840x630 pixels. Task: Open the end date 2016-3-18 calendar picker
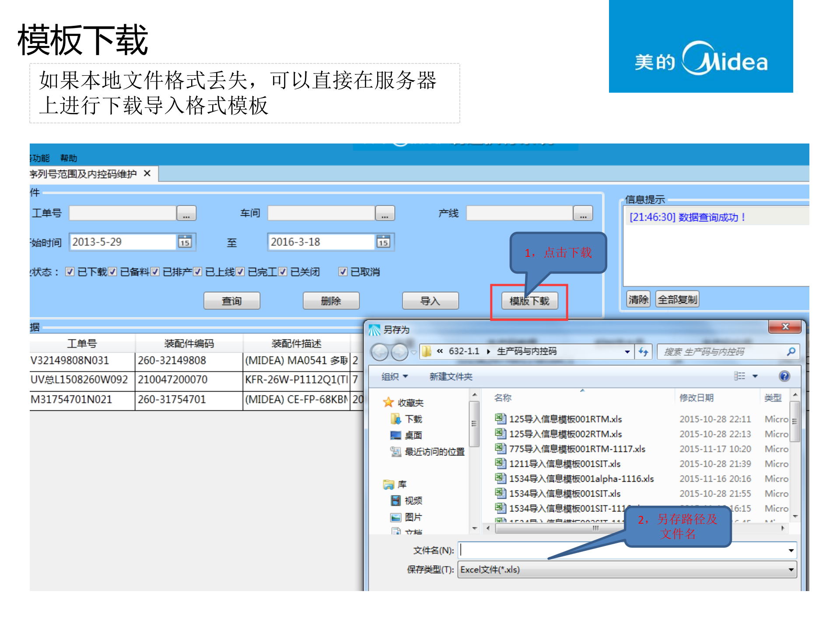click(x=383, y=242)
